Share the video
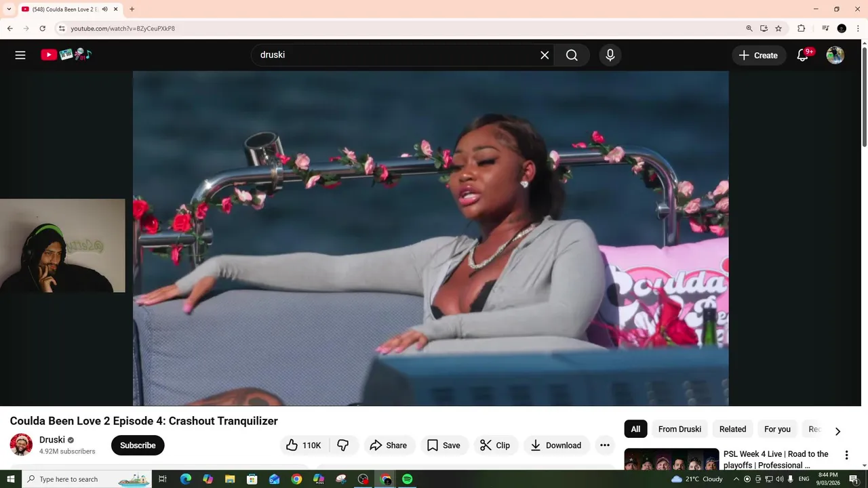Screen dimensions: 868x488 coord(389,445)
